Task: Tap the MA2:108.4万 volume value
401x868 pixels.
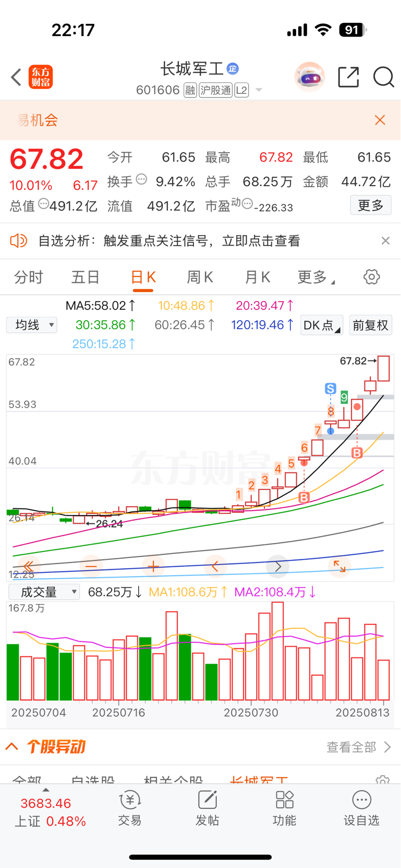Action: [x=275, y=592]
